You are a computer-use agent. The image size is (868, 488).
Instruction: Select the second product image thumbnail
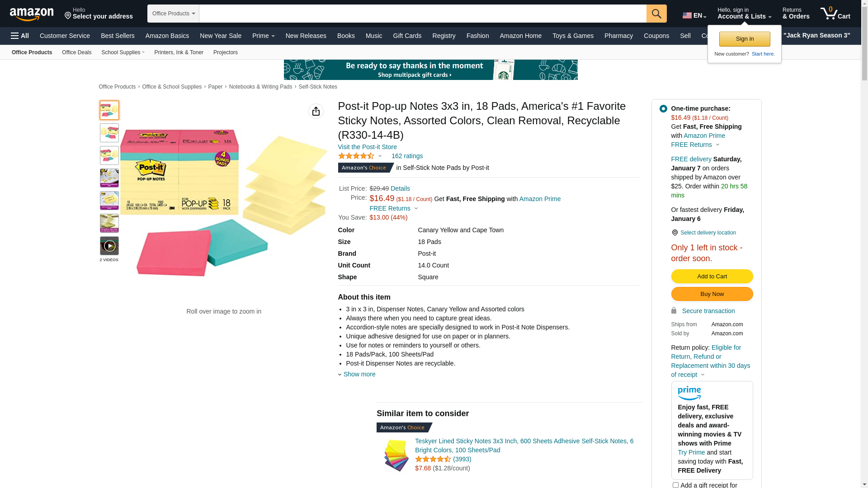pyautogui.click(x=109, y=133)
